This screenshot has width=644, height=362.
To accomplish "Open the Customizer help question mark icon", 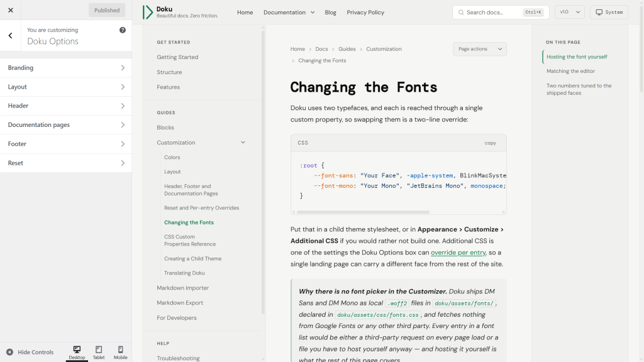I will 123,30.
